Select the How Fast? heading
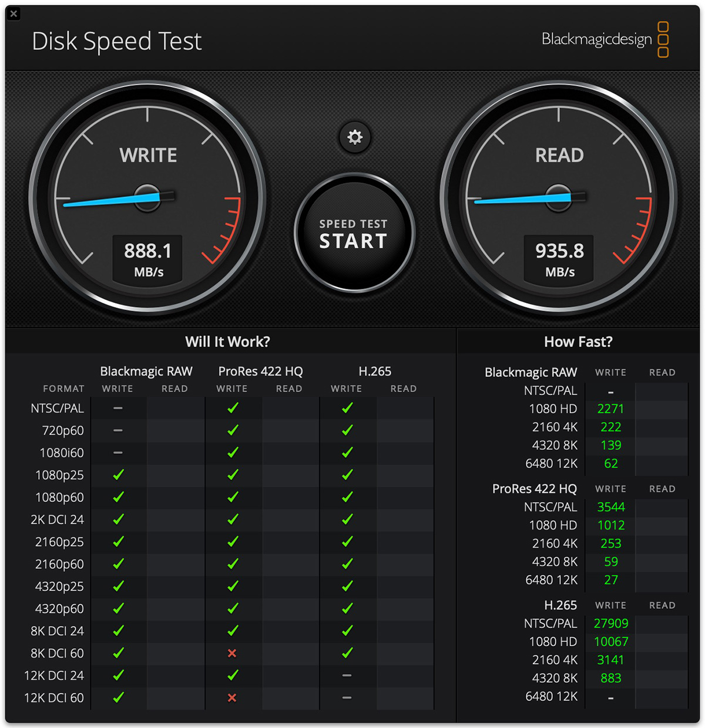Image resolution: width=705 pixels, height=728 pixels. 578,342
